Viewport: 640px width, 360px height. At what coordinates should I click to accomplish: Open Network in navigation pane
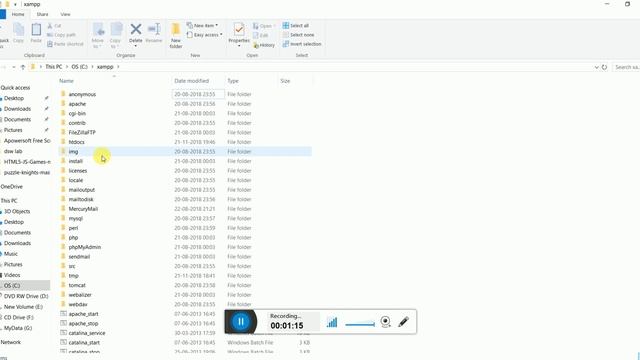pos(11,342)
